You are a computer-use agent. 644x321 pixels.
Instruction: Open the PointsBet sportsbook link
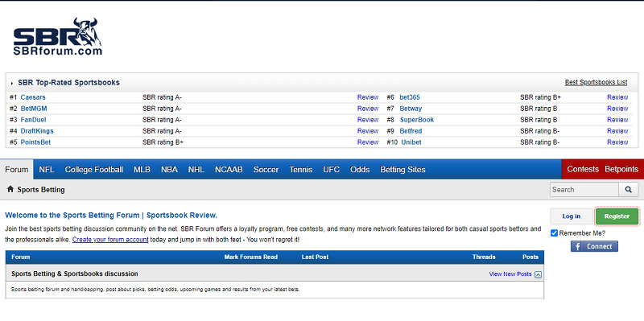coord(35,142)
